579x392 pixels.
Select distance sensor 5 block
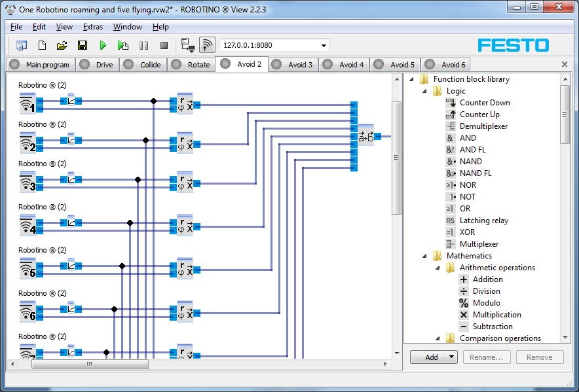(x=28, y=268)
